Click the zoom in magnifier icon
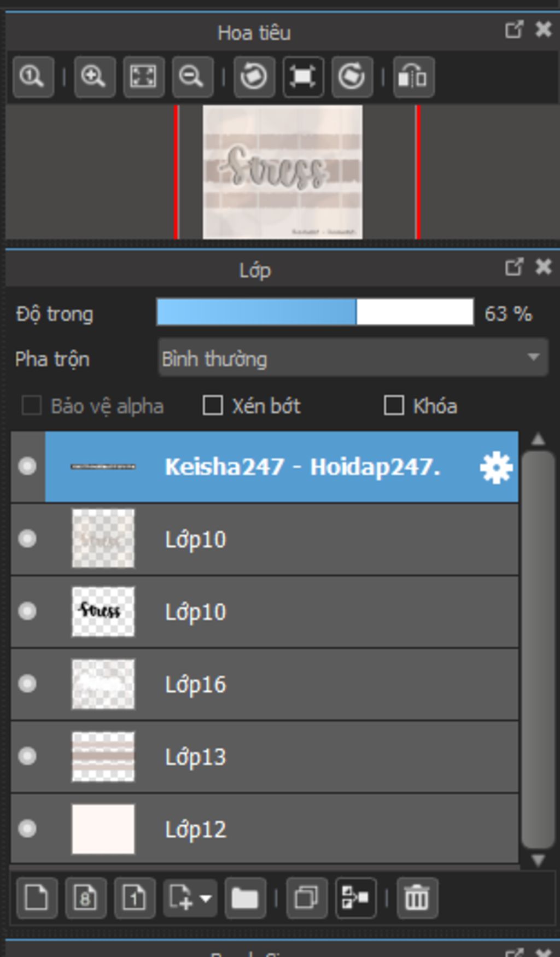560x957 pixels. pos(95,77)
